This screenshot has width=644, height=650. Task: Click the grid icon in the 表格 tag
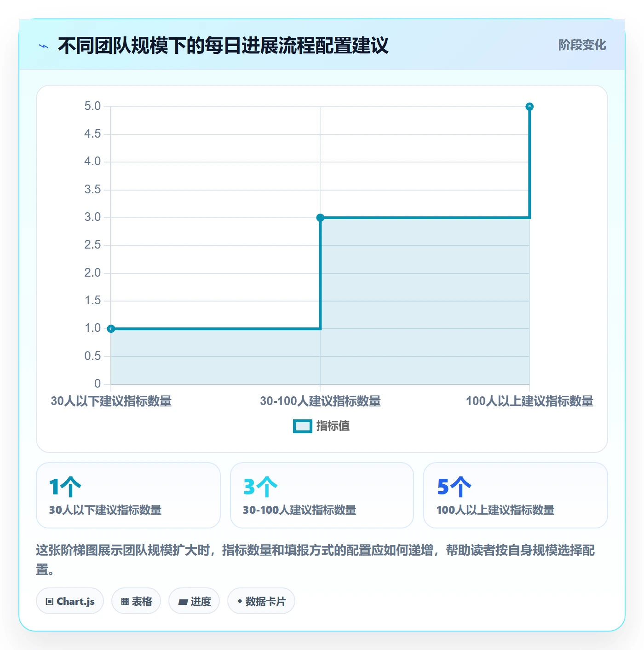[x=125, y=602]
